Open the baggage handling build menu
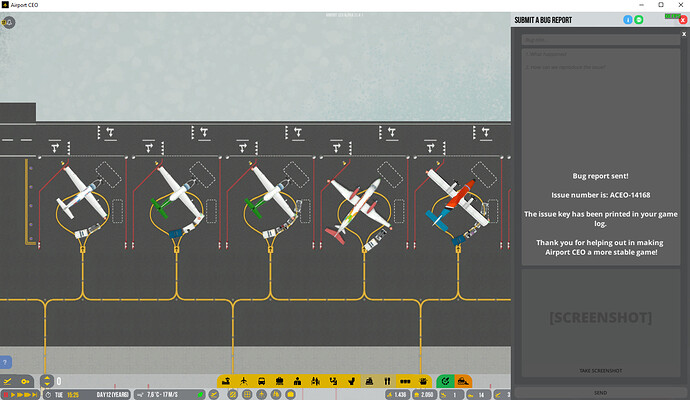The width and height of the screenshot is (690, 400). [279, 381]
